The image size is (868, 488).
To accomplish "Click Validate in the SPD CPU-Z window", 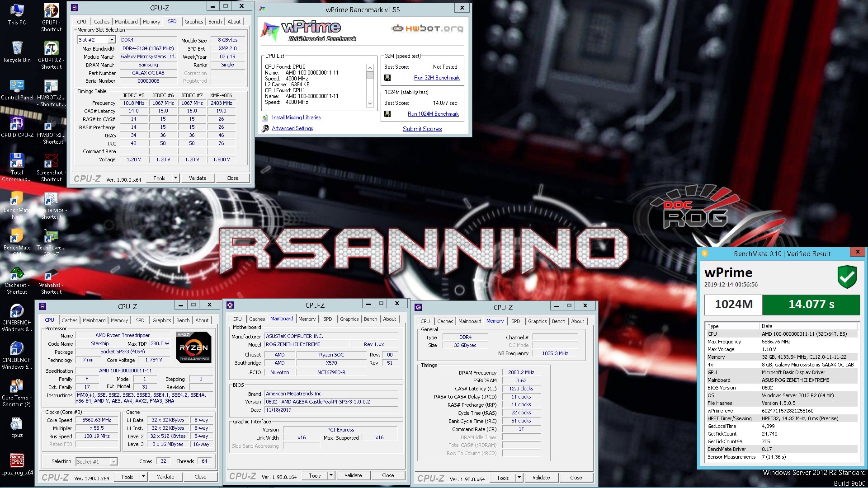I will coord(198,178).
